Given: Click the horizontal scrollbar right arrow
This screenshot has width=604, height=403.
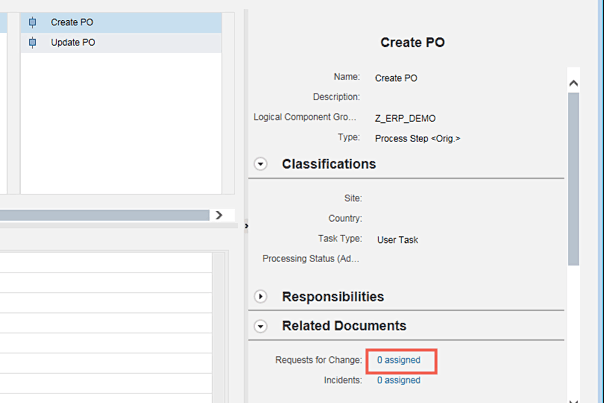Looking at the screenshot, I should click(219, 215).
